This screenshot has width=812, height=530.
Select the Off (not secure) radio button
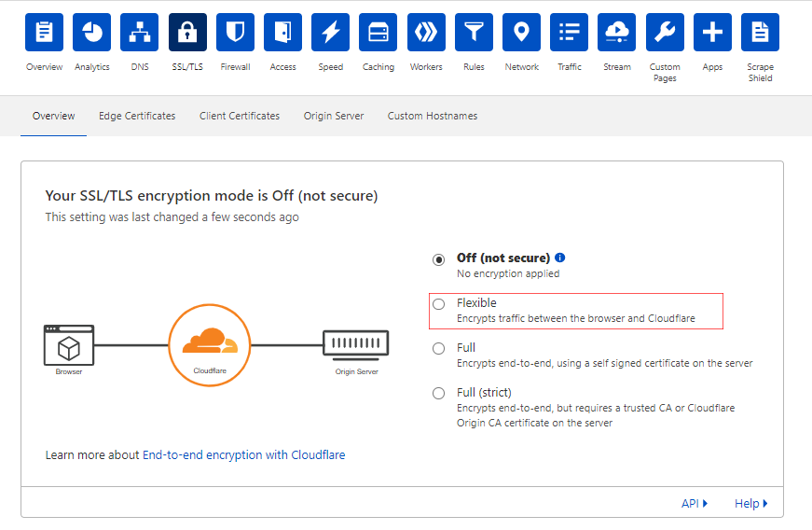point(439,259)
